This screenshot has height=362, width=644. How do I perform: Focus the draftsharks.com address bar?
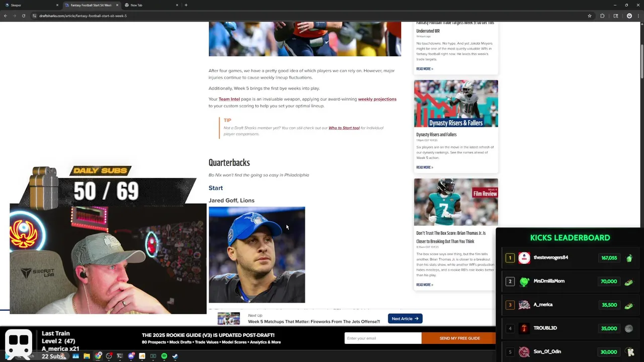click(x=312, y=16)
